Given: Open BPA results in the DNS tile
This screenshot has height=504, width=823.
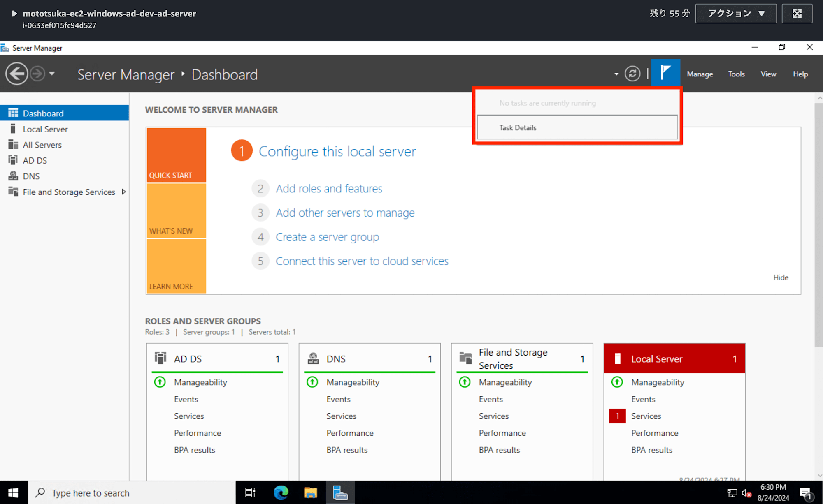Looking at the screenshot, I should (347, 450).
